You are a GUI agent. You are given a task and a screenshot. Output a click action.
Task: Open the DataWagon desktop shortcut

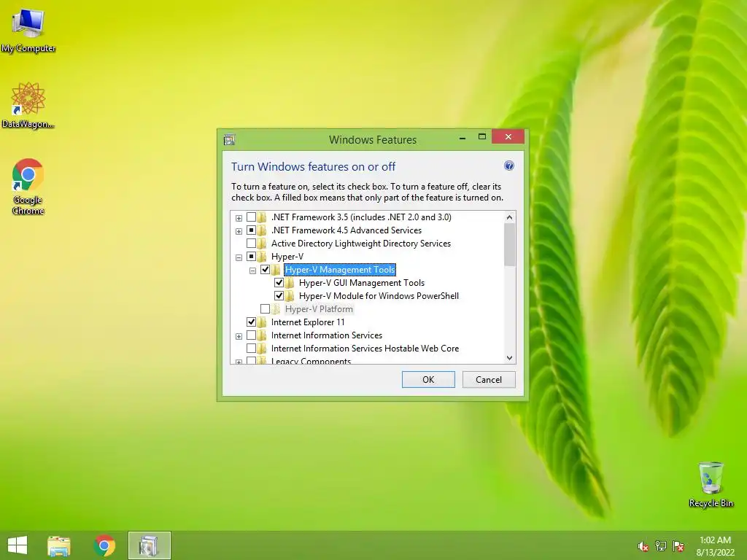tap(28, 105)
